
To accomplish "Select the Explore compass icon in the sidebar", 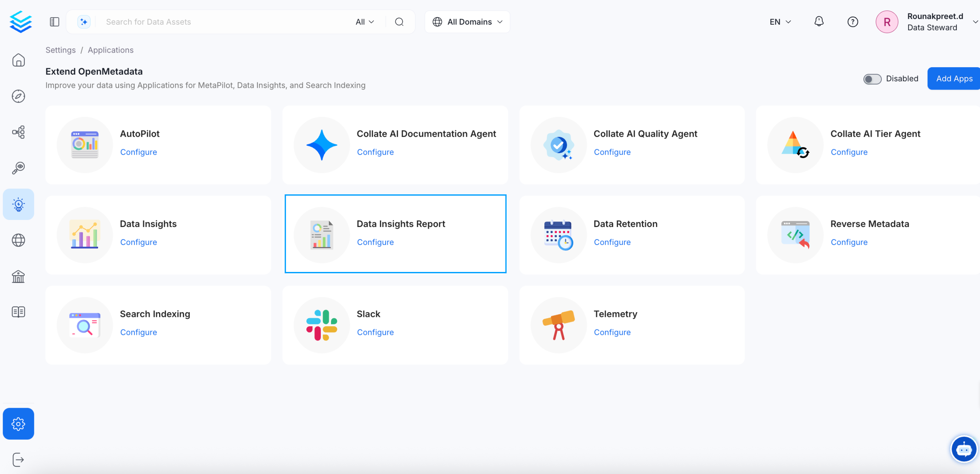I will tap(18, 96).
